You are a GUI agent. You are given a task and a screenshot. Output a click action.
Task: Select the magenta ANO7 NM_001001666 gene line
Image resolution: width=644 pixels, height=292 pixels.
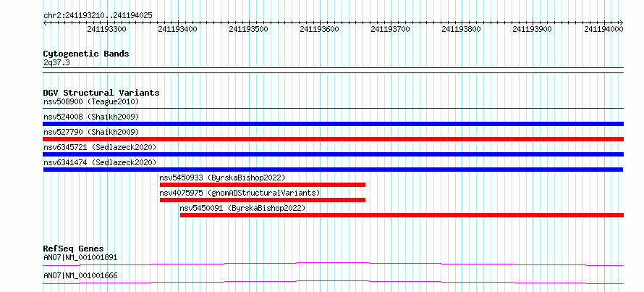point(333,282)
